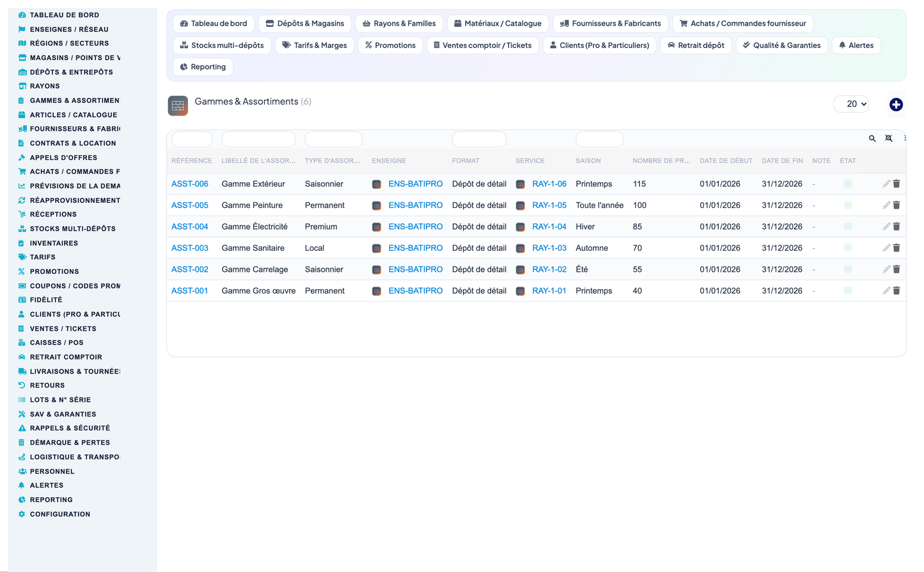Screen dimensions: 924x572
Task: Open SAV & Garanties in the sidebar
Action: pyautogui.click(x=63, y=415)
